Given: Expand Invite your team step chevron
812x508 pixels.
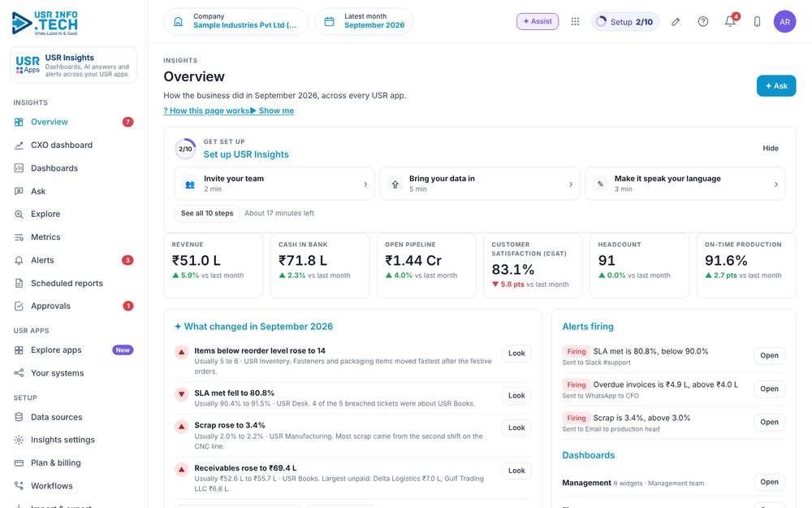Looking at the screenshot, I should 365,184.
